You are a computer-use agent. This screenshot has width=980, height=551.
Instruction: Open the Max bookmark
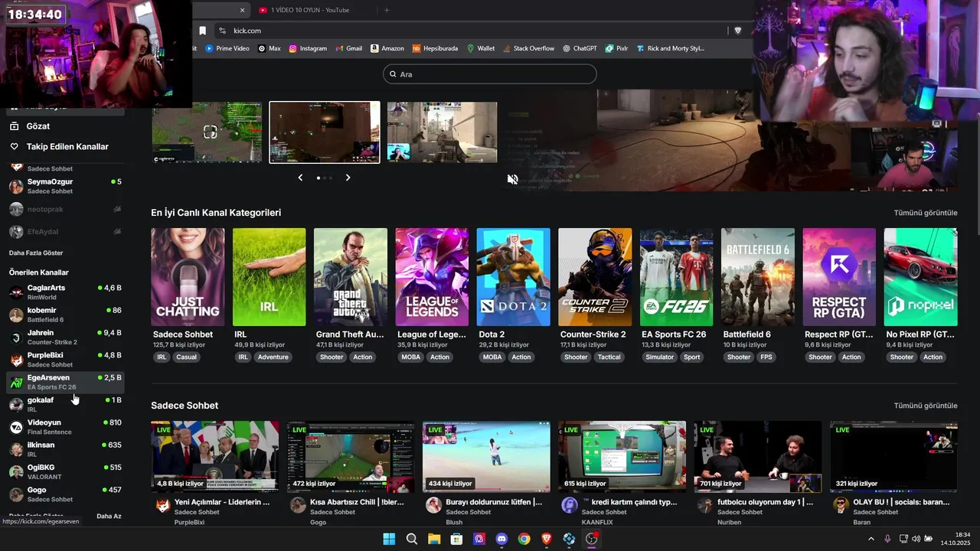coord(269,48)
